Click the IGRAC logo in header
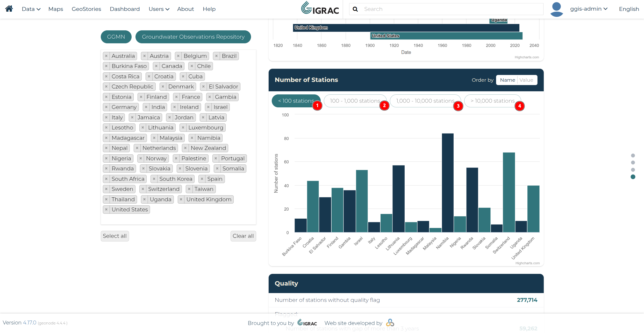 coord(320,8)
